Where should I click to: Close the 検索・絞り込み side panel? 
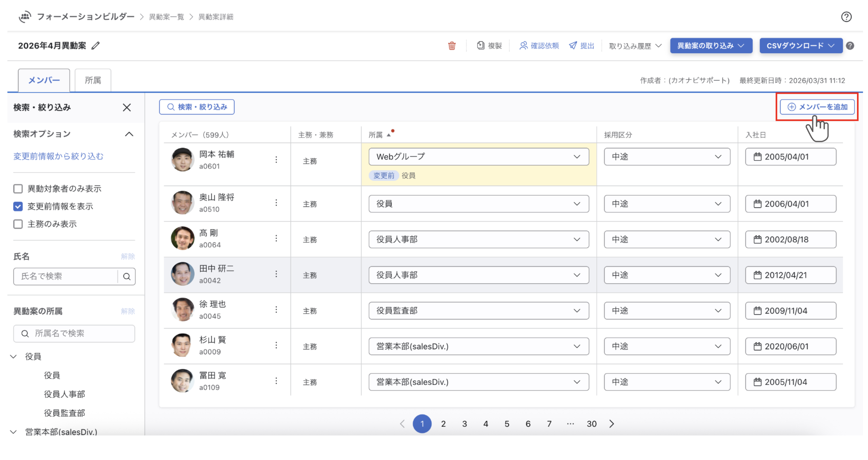(x=127, y=108)
